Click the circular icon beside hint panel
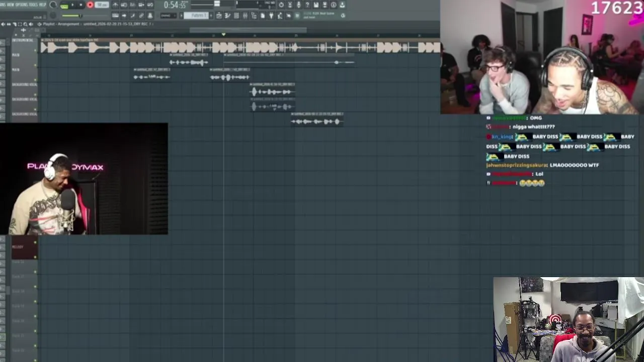 343,16
